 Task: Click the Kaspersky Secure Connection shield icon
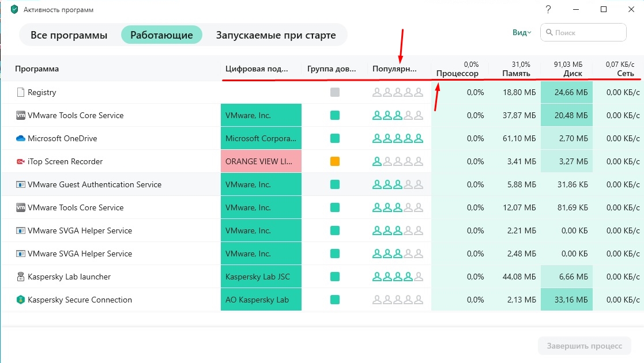click(21, 300)
